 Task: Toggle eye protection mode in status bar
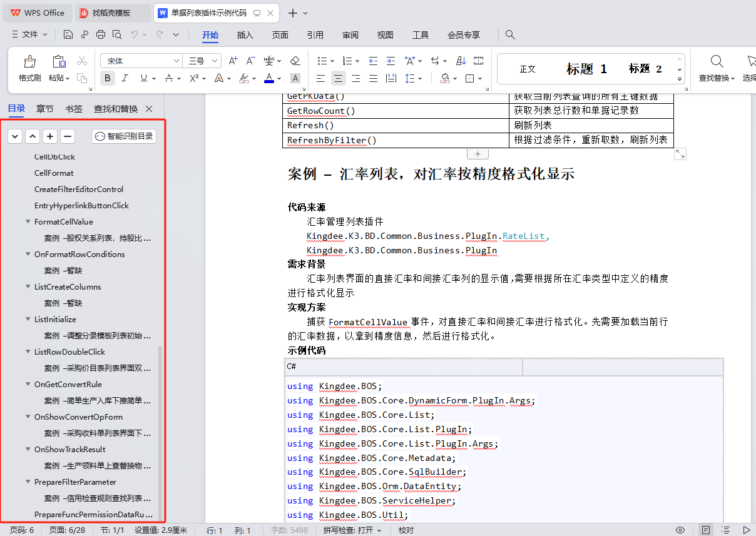click(680, 530)
